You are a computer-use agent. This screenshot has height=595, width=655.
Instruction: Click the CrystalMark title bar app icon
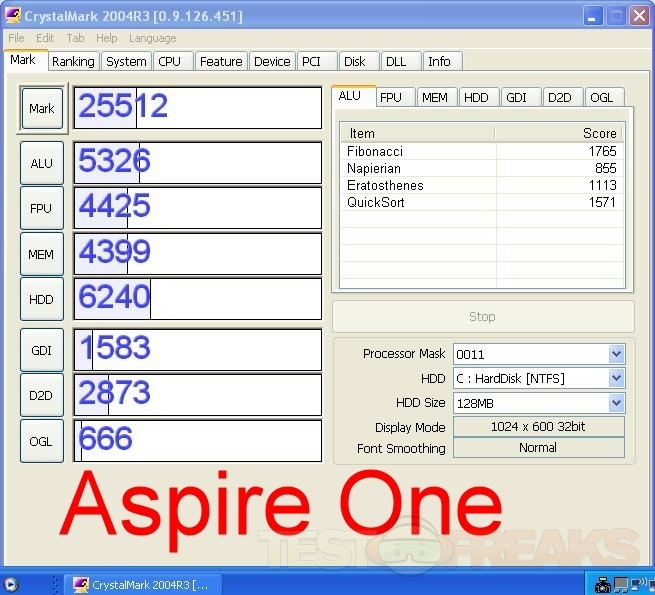(14, 16)
